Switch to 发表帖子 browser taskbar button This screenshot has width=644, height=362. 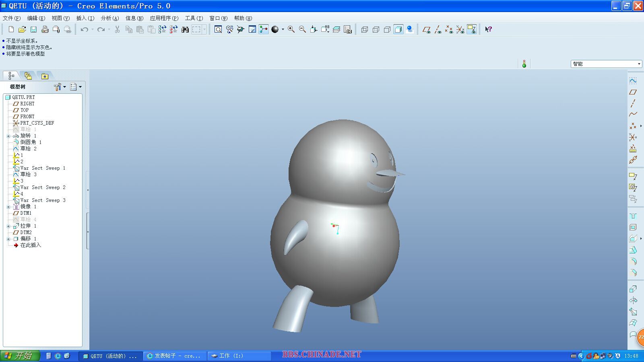(x=174, y=356)
